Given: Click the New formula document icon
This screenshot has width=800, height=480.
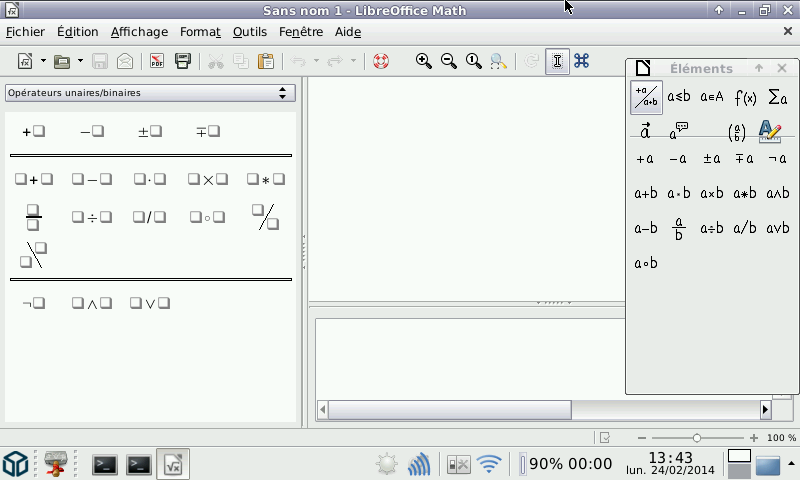Looking at the screenshot, I should tap(25, 61).
